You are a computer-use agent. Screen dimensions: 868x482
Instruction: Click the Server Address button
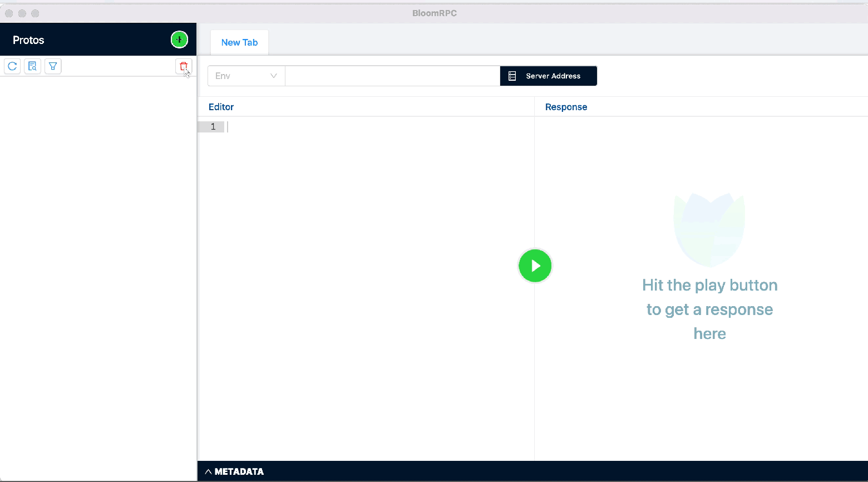pyautogui.click(x=549, y=76)
